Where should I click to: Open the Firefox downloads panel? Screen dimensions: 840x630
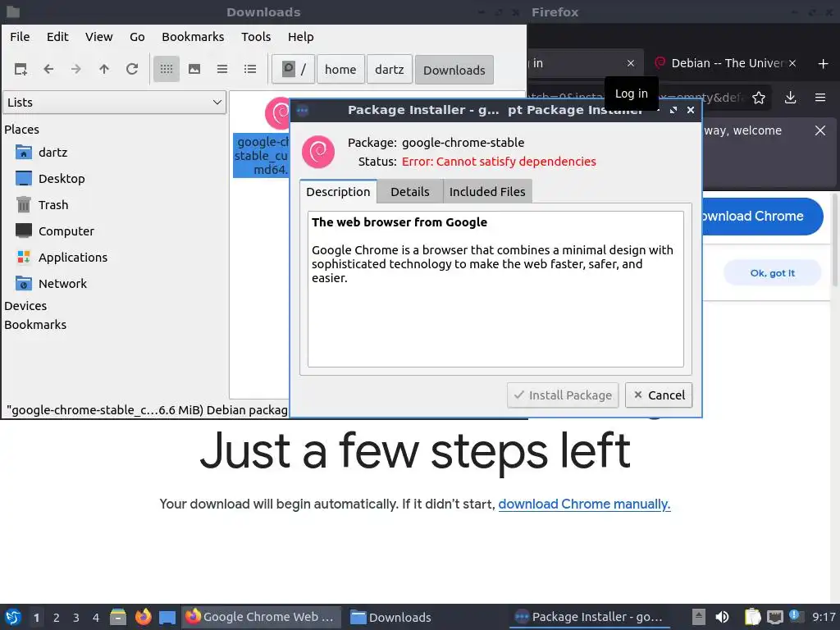click(790, 98)
